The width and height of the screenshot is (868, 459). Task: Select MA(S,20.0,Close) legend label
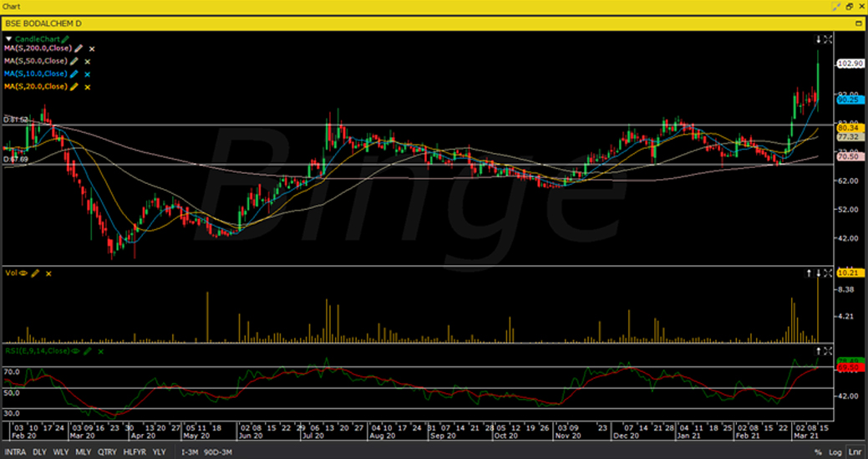point(36,87)
